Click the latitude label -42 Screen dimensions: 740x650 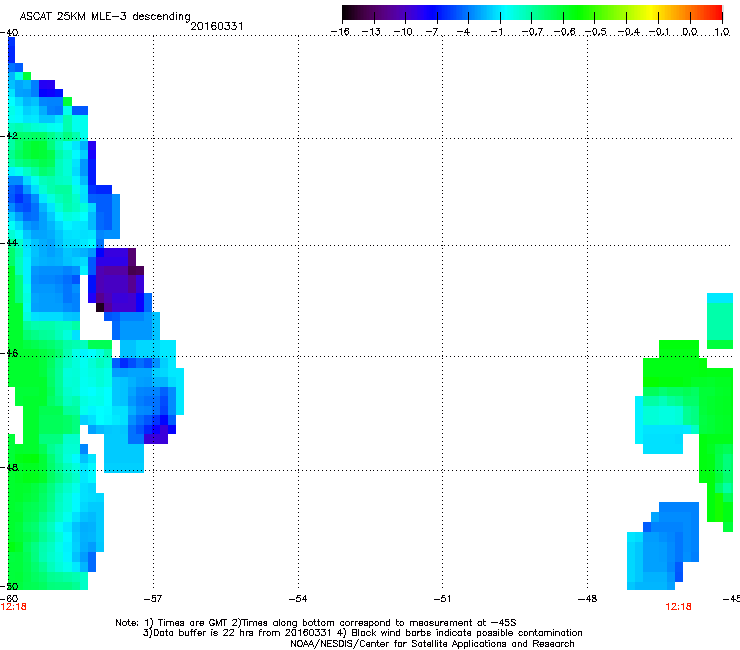9,135
